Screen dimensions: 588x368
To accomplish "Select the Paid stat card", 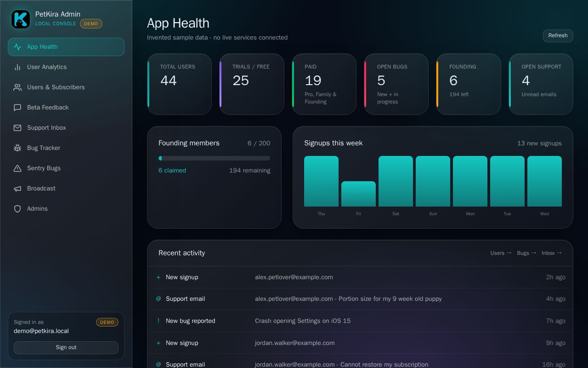I will click(324, 84).
